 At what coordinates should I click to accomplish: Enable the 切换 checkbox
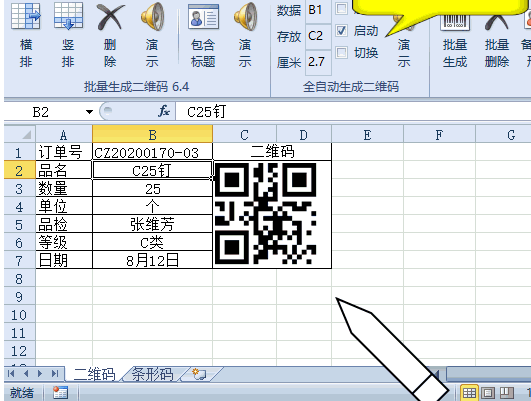341,52
